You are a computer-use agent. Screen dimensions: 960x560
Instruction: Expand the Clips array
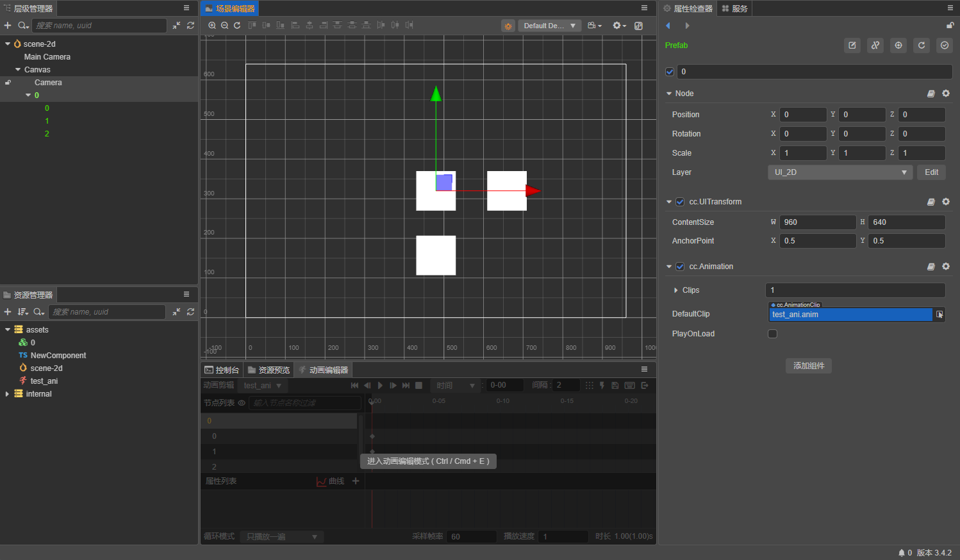676,290
